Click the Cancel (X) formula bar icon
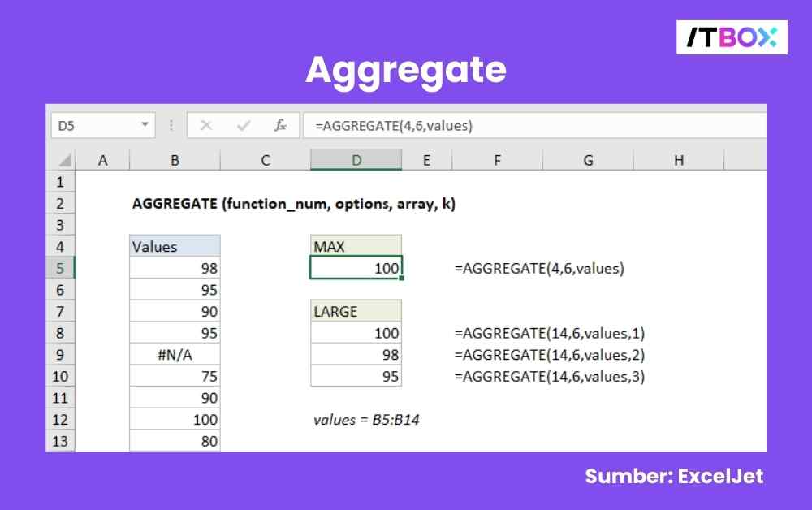Viewport: 812px width, 510px height. 206,126
